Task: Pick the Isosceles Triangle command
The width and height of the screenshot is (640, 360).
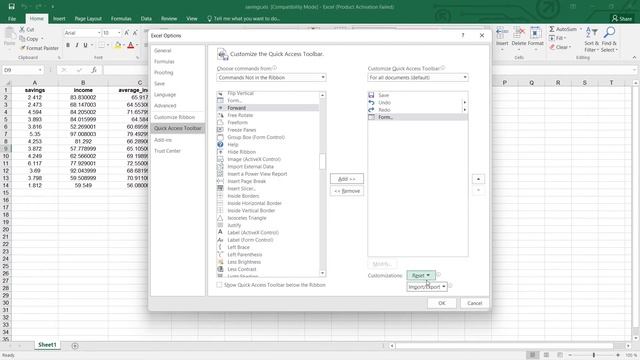Action: tap(268, 218)
